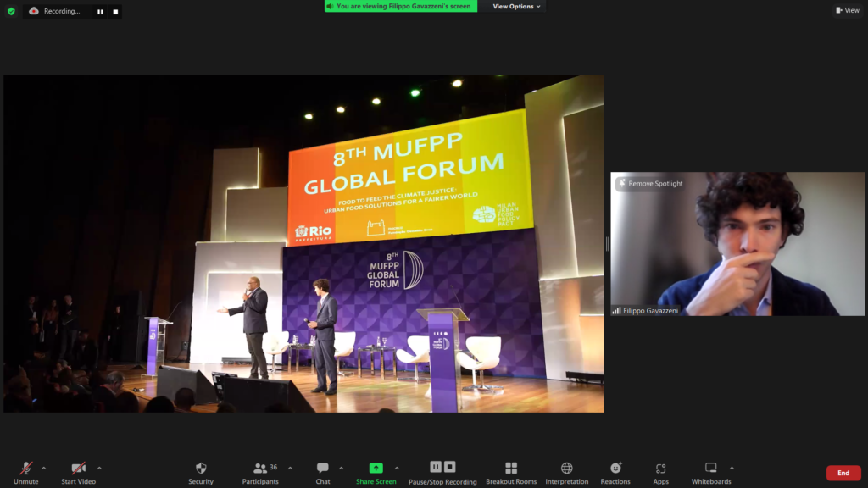Click the divider handle beside shared screen
The width and height of the screenshot is (868, 488).
(x=607, y=244)
